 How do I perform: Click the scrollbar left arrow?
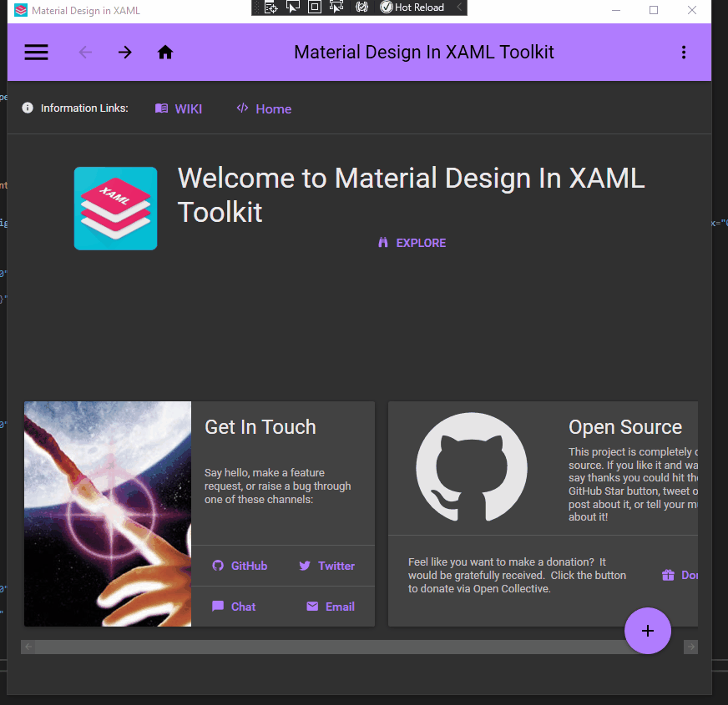[x=28, y=647]
